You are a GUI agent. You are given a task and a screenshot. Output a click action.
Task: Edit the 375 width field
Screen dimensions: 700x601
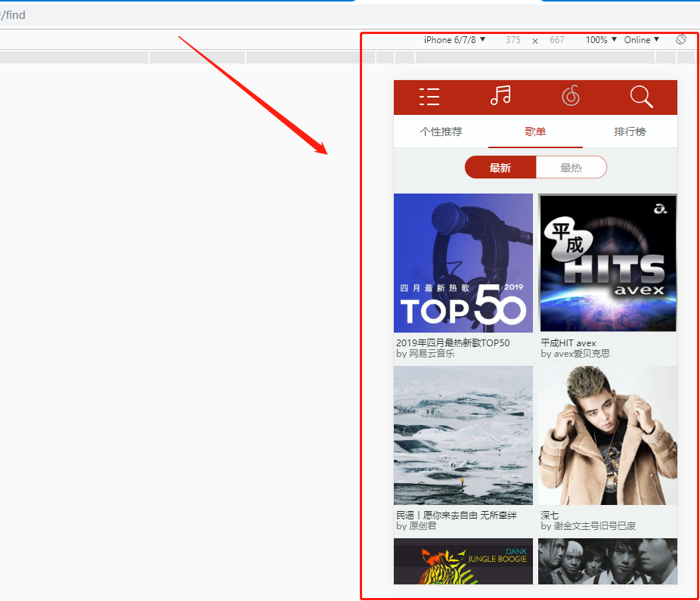513,40
